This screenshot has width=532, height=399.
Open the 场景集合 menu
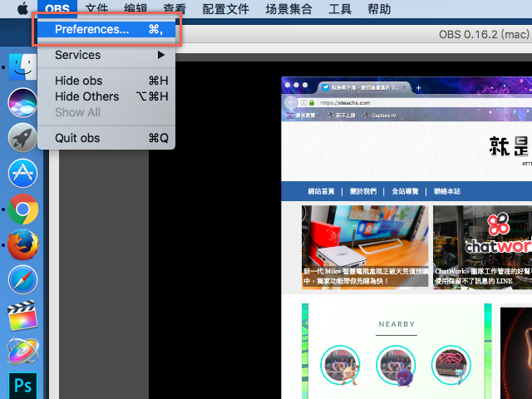click(288, 9)
